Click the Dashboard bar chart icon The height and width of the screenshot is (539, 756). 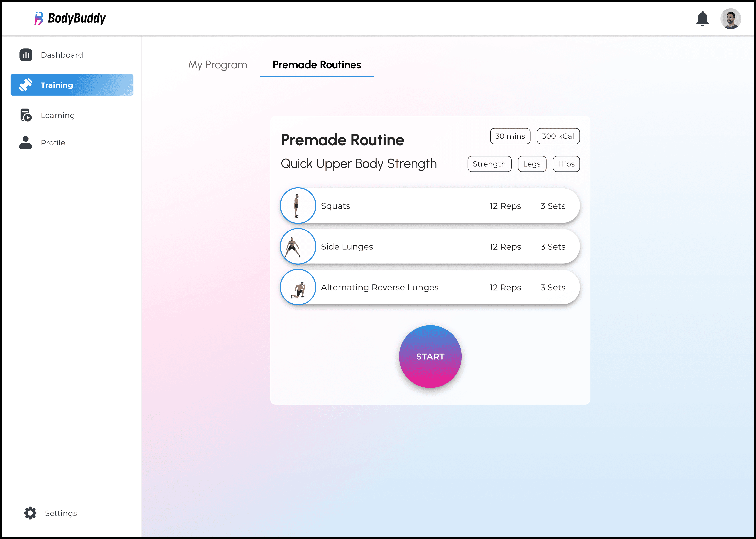tap(26, 55)
